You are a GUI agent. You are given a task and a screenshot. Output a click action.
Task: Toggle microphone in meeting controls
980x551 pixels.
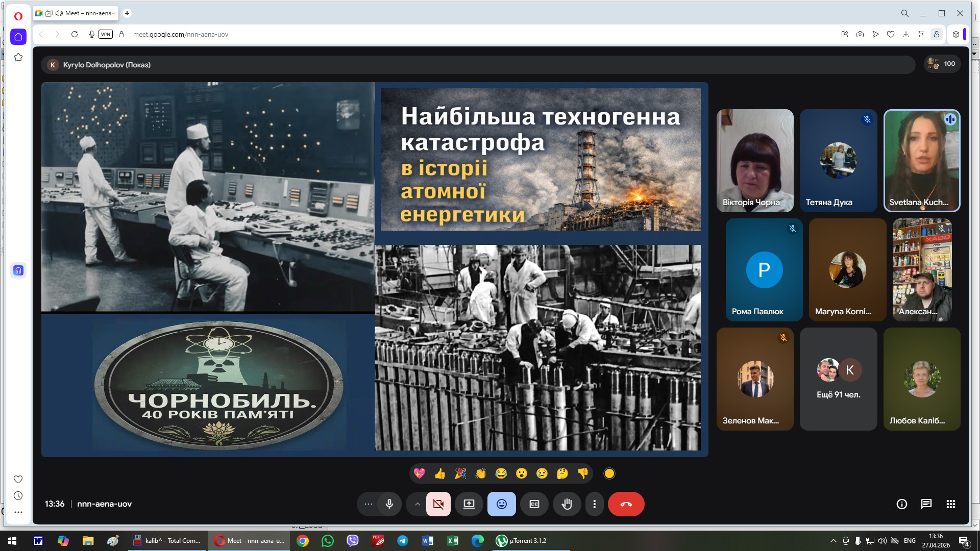pyautogui.click(x=389, y=504)
